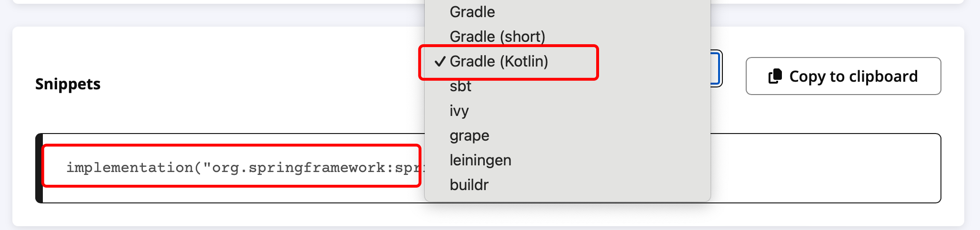Select Gradle from the format list
Screen dimensions: 980x230
(x=472, y=12)
